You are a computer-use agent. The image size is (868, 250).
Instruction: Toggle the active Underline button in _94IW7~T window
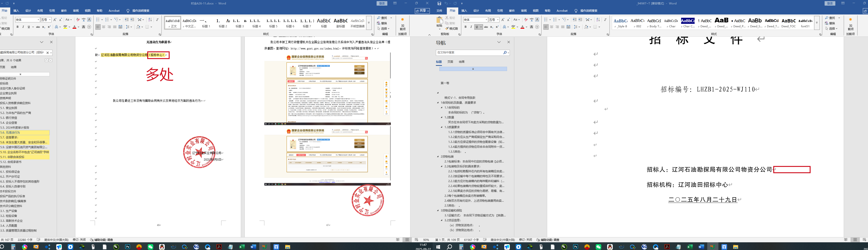tap(477, 27)
